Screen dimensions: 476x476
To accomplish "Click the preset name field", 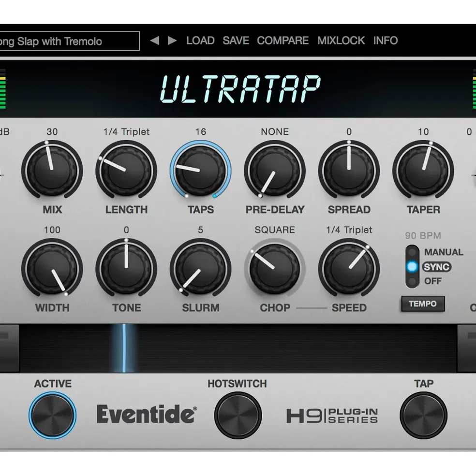I will tap(70, 41).
